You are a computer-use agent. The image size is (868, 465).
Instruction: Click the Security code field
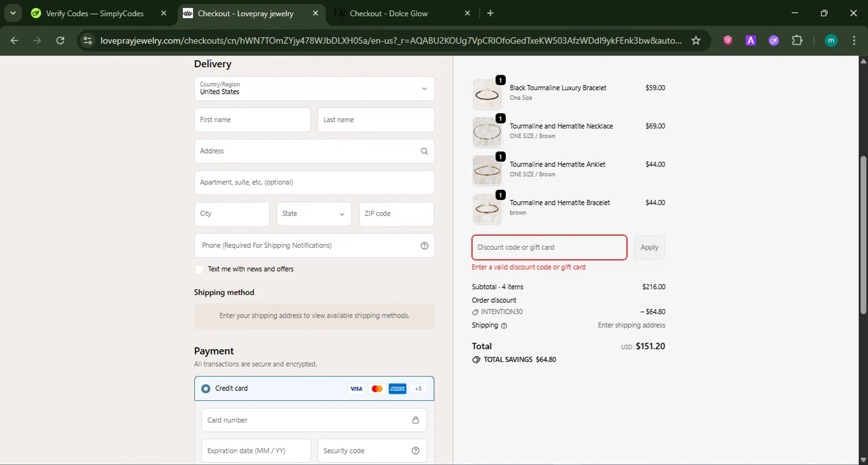(372, 451)
